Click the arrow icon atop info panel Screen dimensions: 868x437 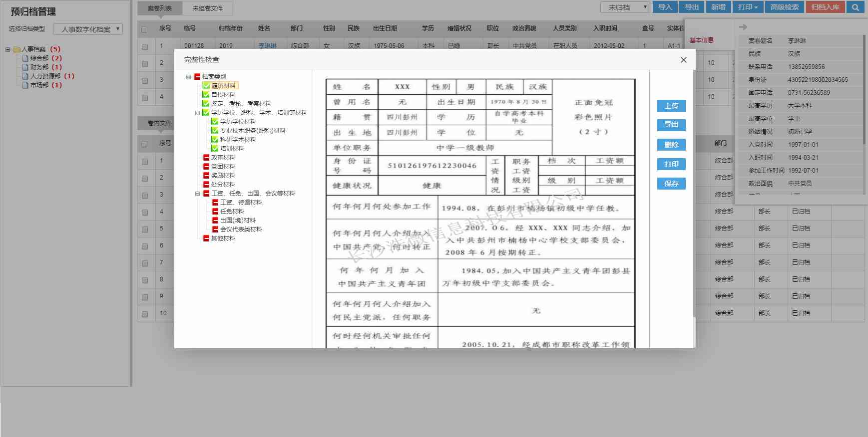(x=743, y=27)
